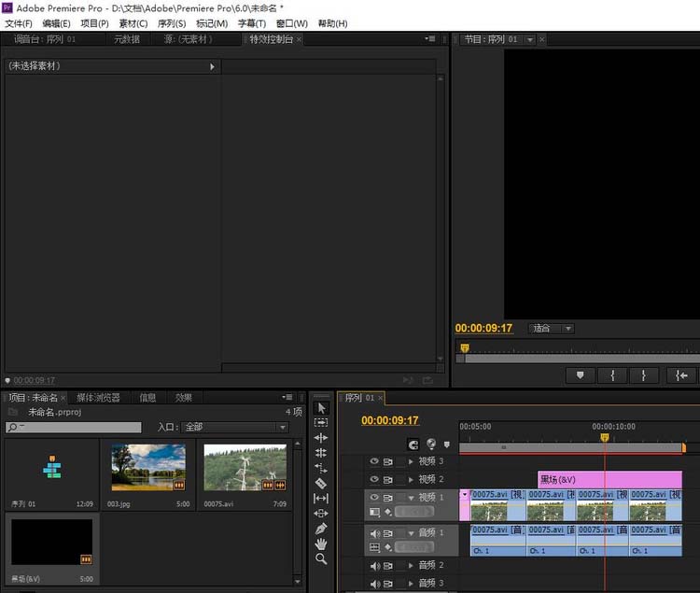Mute audio track 1 speaker icon
Screen dimensions: 700x593
[374, 533]
